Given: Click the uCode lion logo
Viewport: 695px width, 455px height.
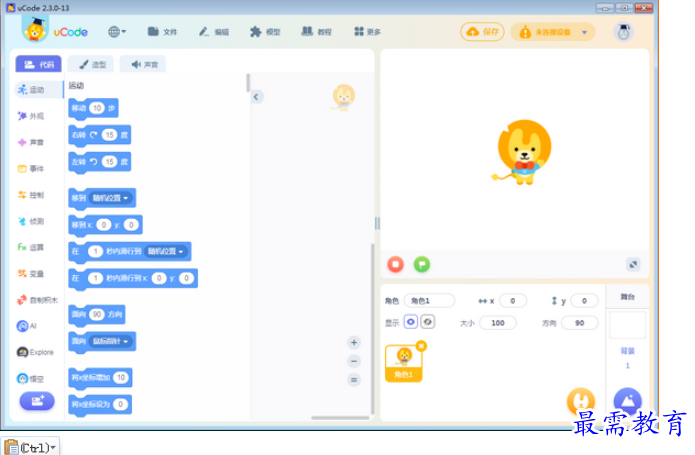Looking at the screenshot, I should 35,30.
